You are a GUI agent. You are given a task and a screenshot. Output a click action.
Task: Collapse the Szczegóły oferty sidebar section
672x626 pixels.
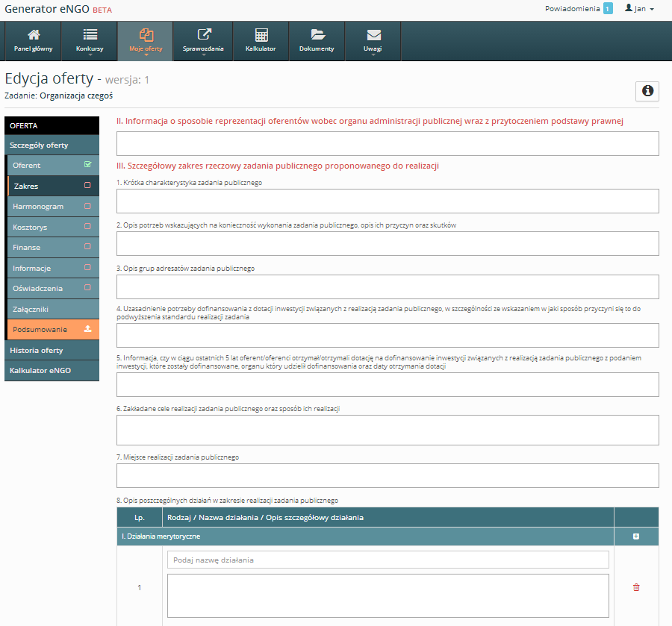pos(52,145)
